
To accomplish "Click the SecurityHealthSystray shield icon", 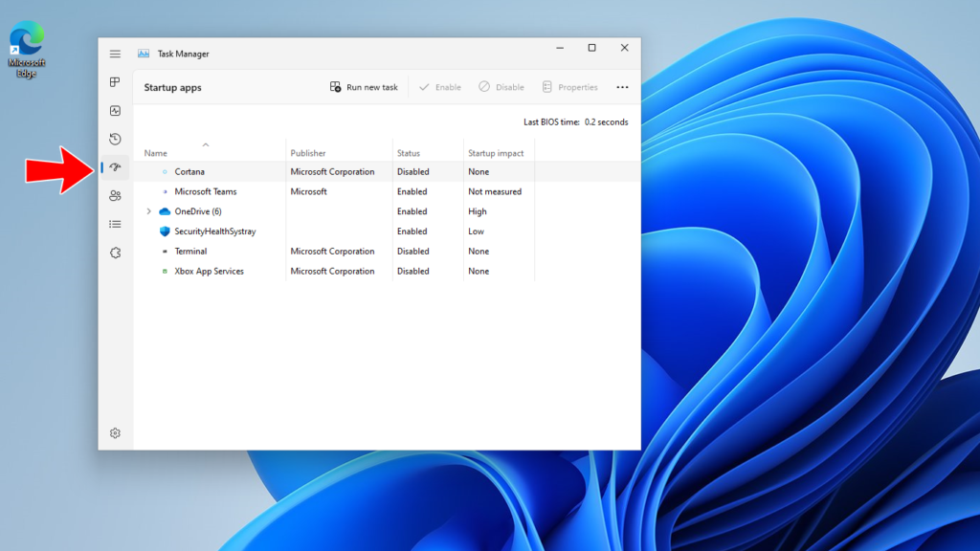I will tap(165, 231).
